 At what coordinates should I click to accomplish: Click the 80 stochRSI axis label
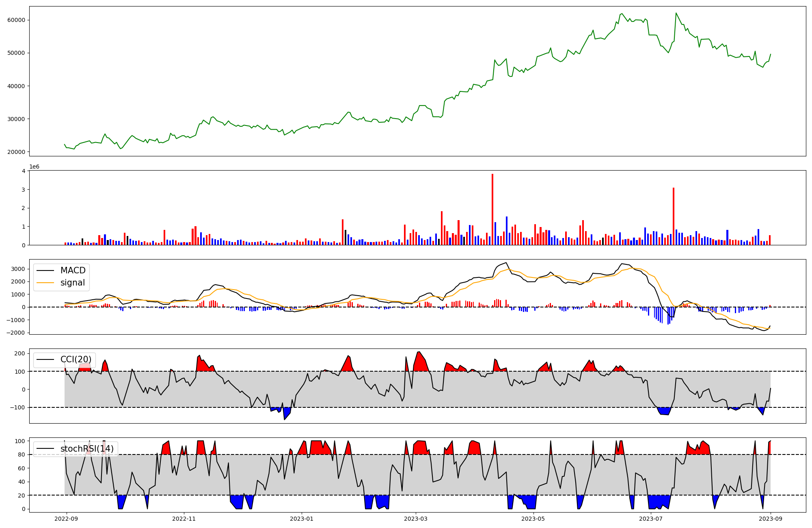22,454
